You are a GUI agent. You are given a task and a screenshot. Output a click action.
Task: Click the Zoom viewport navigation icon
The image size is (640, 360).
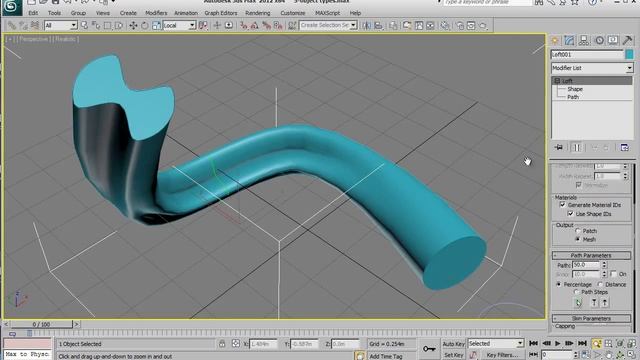pyautogui.click(x=597, y=343)
